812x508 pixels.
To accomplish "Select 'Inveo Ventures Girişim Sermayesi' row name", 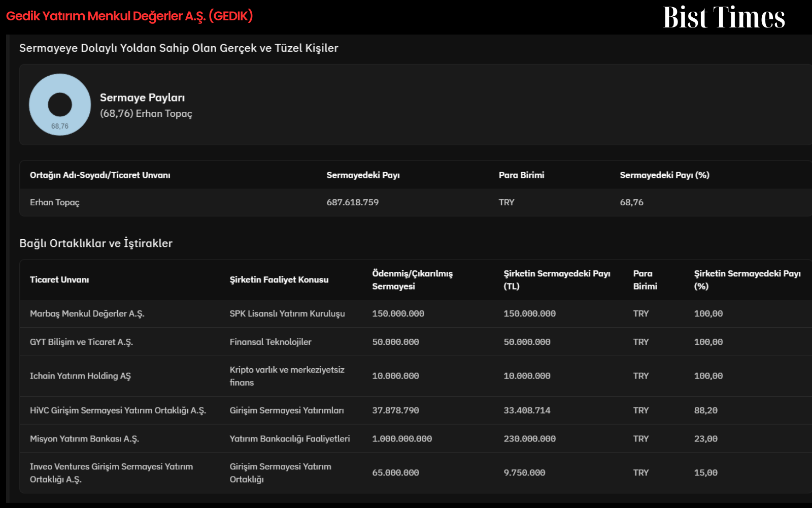I will point(111,473).
